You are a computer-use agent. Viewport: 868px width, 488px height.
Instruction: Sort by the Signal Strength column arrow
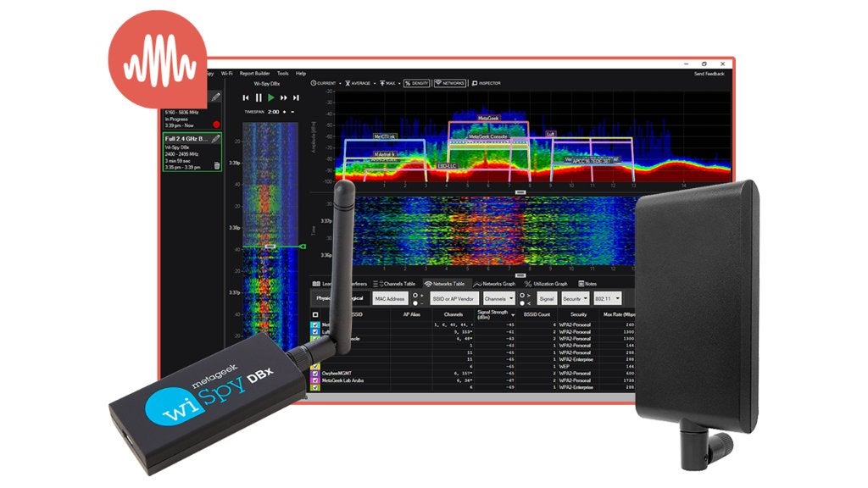(x=513, y=315)
